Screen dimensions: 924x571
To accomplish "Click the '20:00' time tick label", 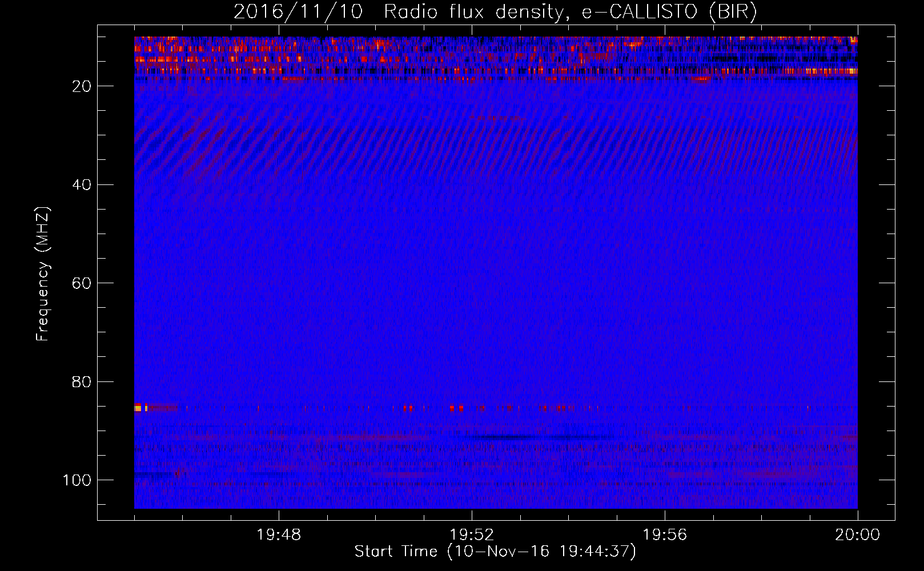I will tap(858, 535).
